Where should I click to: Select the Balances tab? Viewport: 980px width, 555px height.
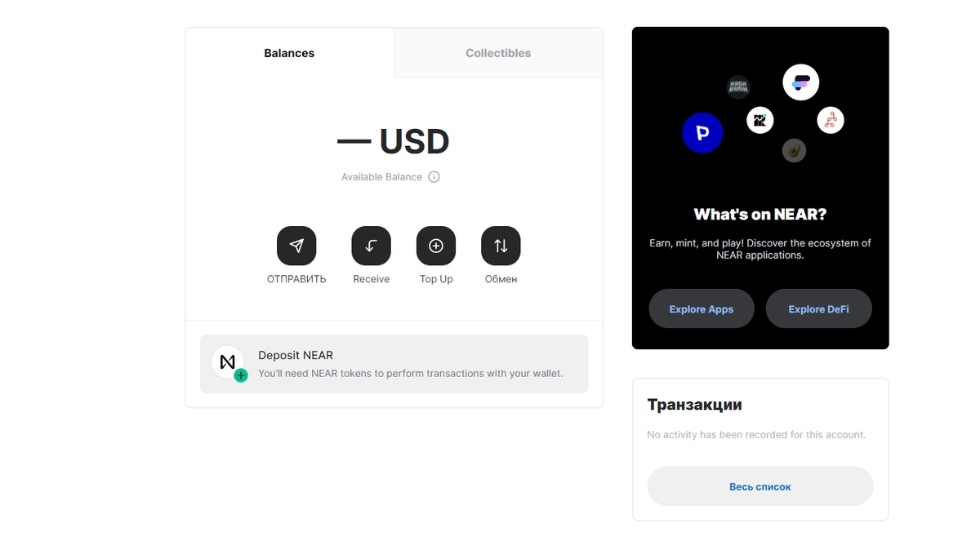pyautogui.click(x=289, y=53)
